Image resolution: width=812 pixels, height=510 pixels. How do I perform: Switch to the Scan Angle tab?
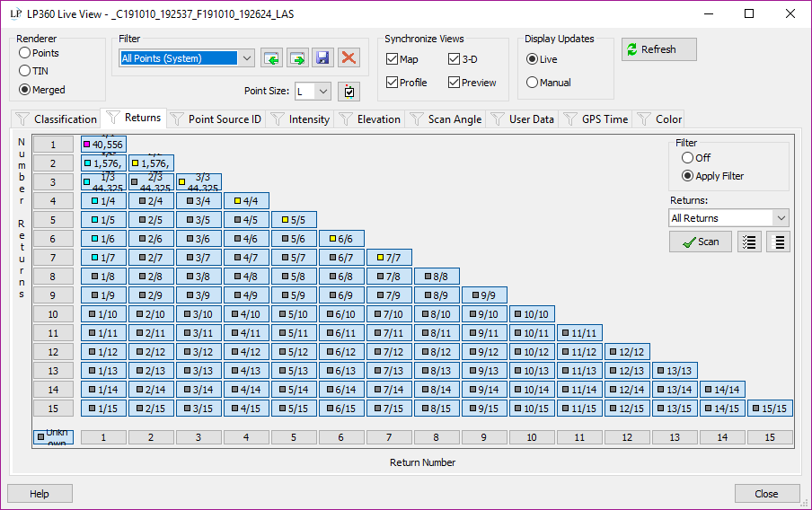(x=446, y=119)
